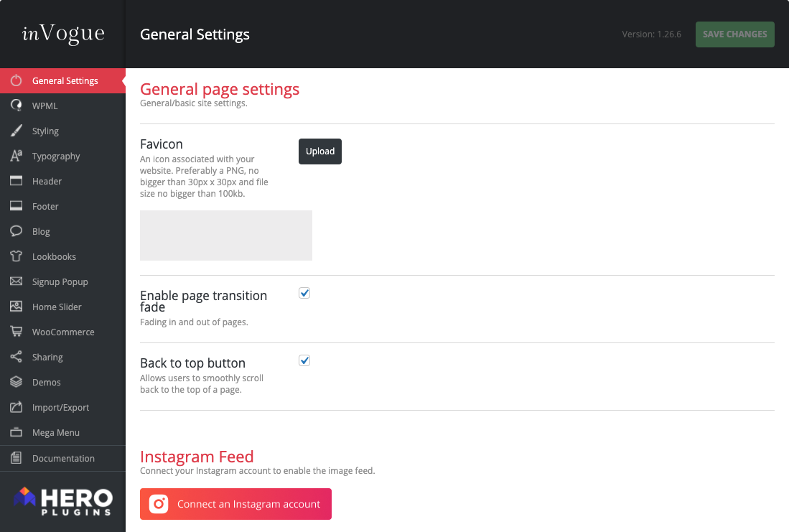
Task: Click the Sharing nodes icon
Action: (16, 357)
